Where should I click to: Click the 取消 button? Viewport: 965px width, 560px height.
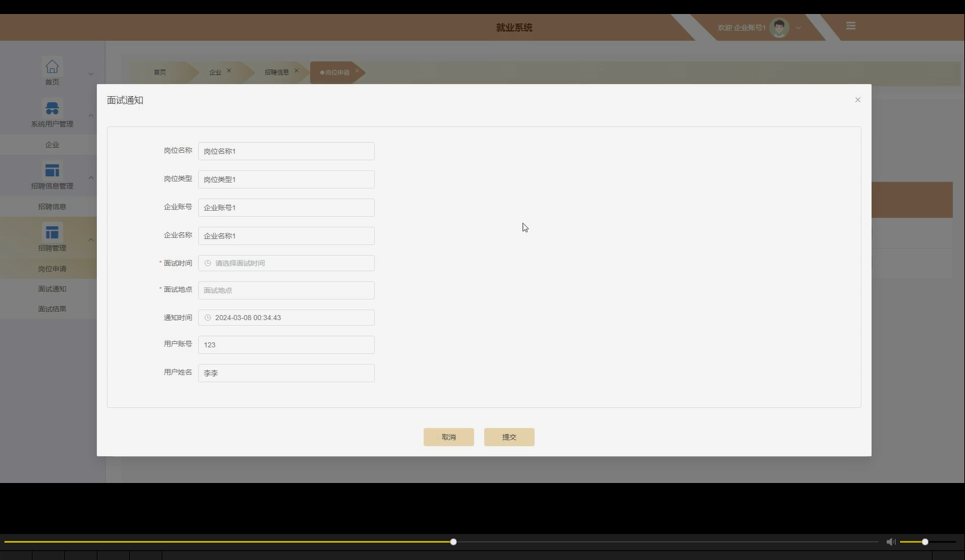(449, 437)
